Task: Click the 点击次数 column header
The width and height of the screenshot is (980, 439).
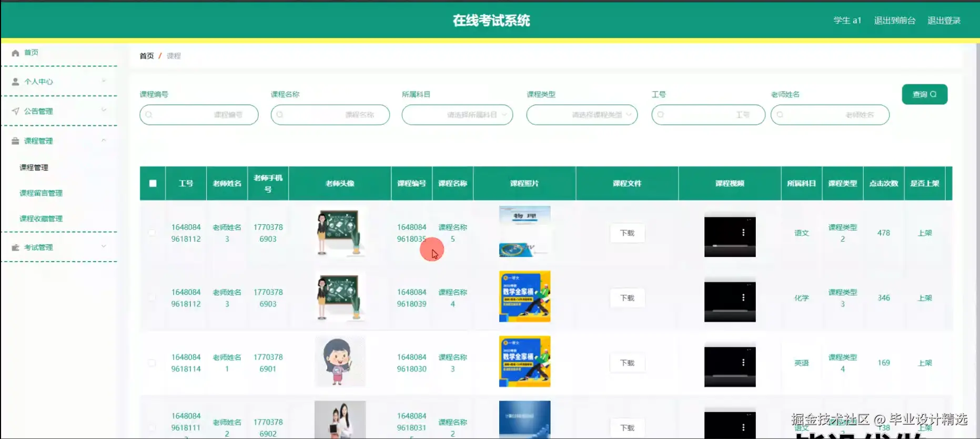Action: 884,183
